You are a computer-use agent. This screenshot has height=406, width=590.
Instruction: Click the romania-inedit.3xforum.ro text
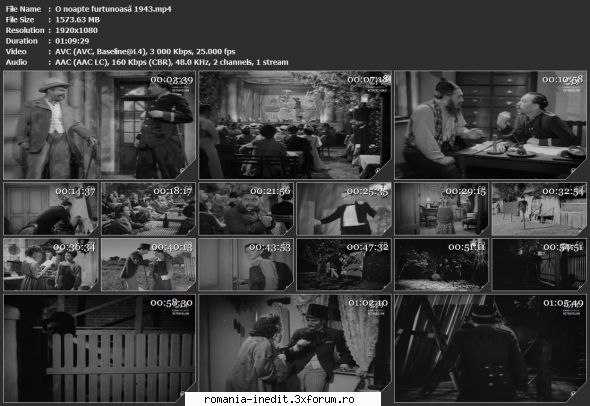point(279,399)
